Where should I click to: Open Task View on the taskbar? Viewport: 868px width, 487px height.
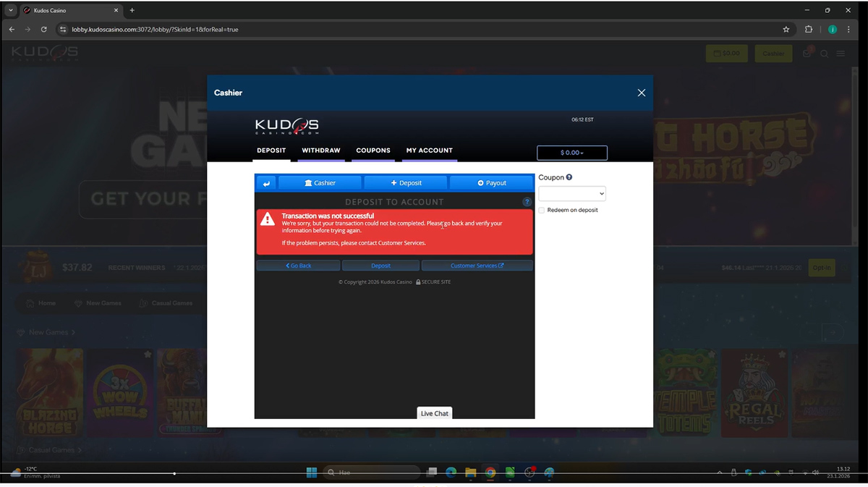coord(432,473)
